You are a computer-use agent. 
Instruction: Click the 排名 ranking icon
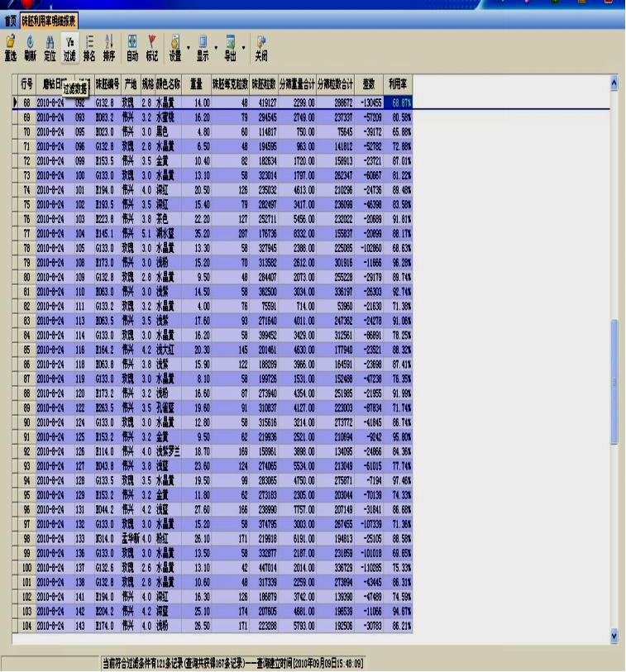(x=89, y=46)
